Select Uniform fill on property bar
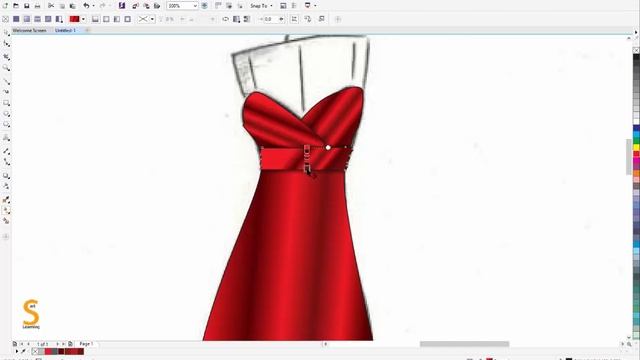The image size is (640, 360). pyautogui.click(x=16, y=19)
